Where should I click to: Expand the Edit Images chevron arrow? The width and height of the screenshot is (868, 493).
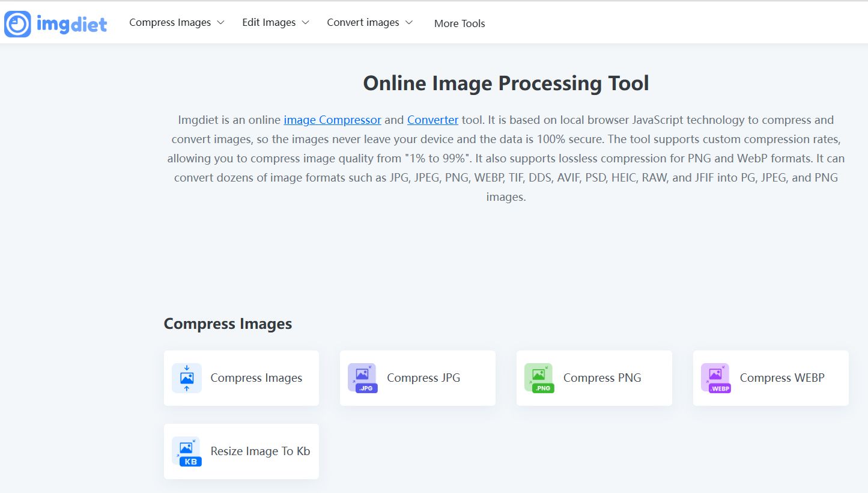(305, 23)
